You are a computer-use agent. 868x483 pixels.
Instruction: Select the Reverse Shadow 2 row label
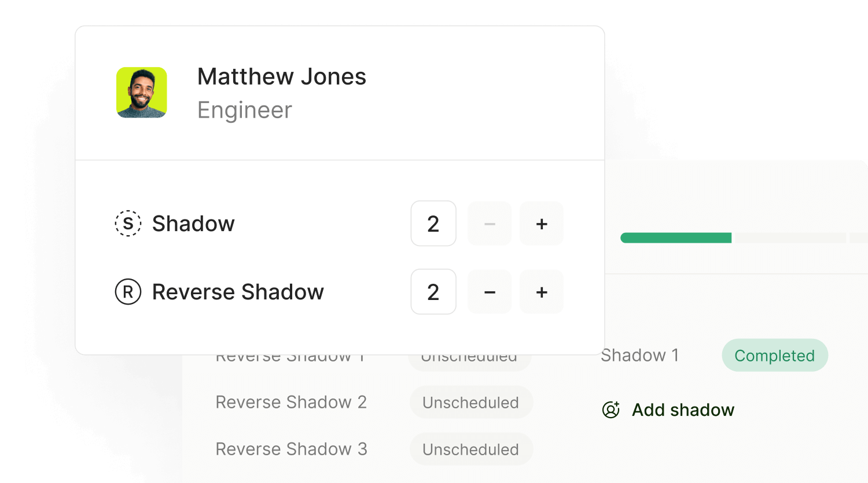(291, 402)
